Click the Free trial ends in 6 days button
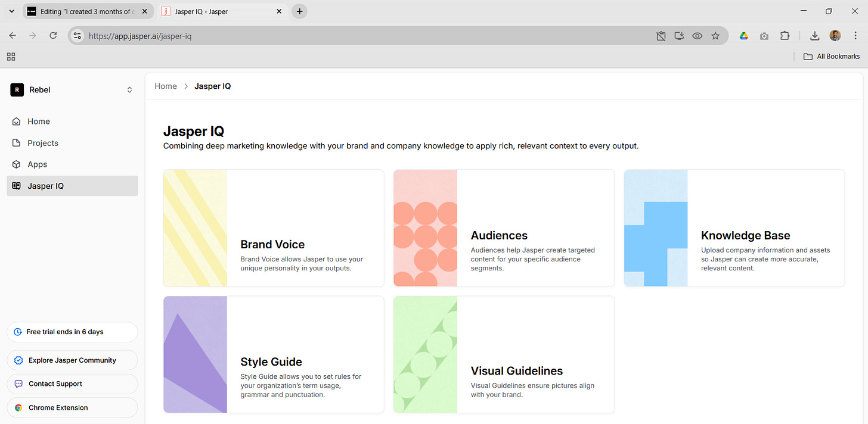The height and width of the screenshot is (424, 868). tap(72, 332)
